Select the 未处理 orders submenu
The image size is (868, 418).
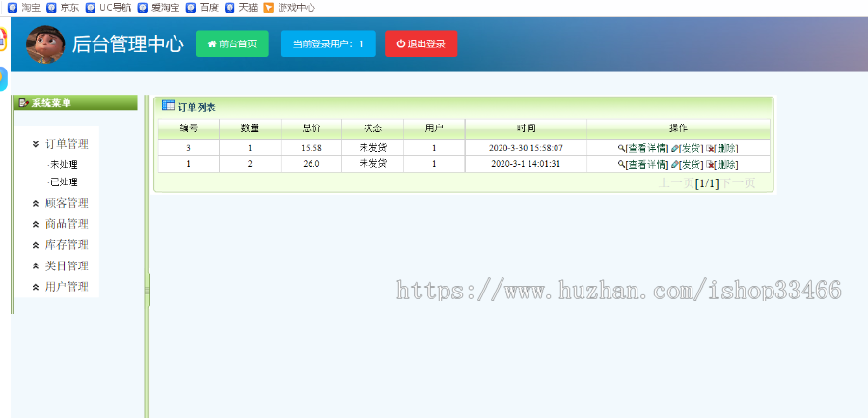pos(63,165)
